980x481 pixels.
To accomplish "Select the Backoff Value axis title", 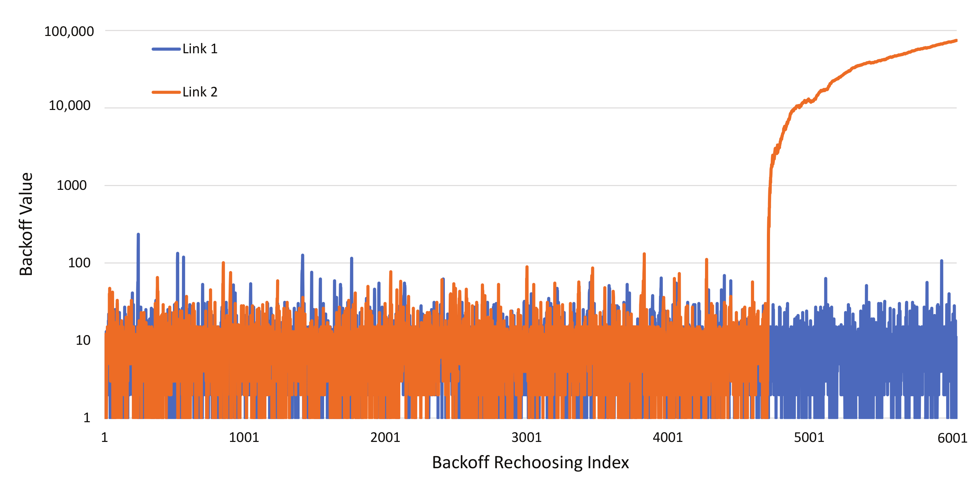I will [26, 224].
